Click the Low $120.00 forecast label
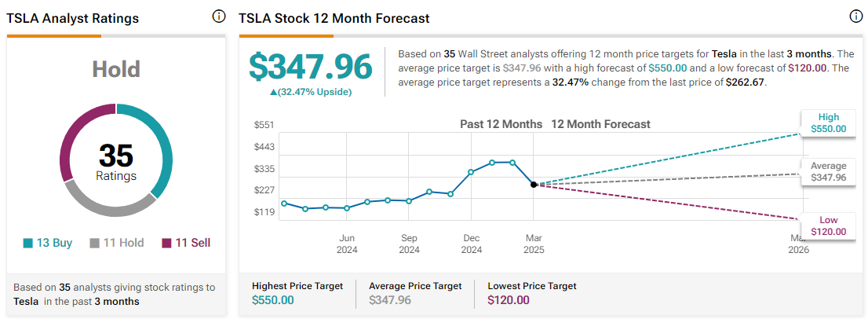The image size is (868, 319). (829, 225)
